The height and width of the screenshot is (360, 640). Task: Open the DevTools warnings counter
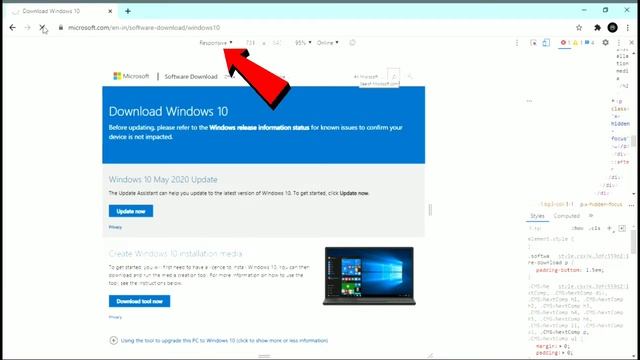tap(577, 42)
